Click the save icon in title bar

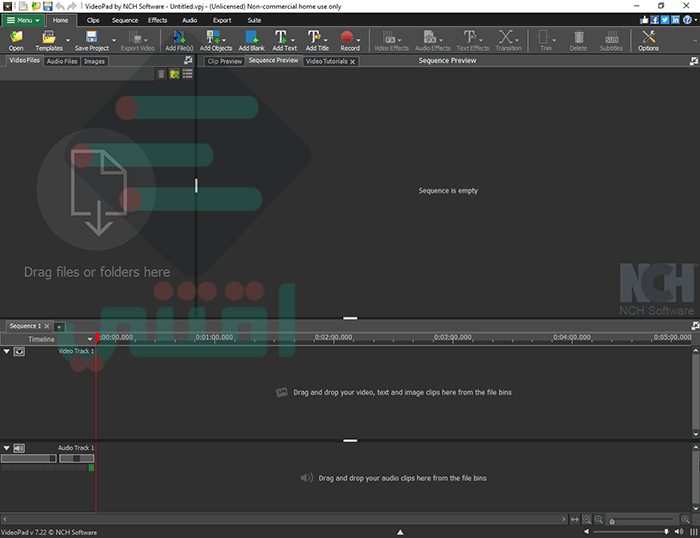pyautogui.click(x=48, y=6)
